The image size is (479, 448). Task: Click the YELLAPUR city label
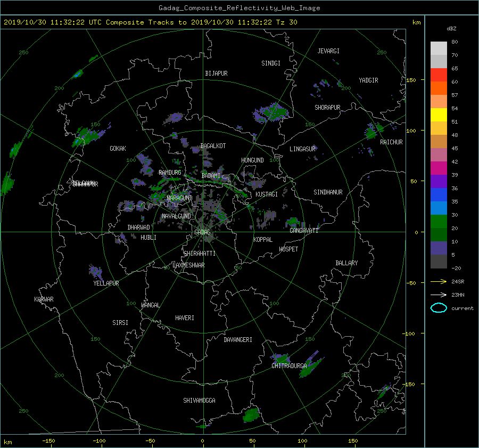point(106,283)
